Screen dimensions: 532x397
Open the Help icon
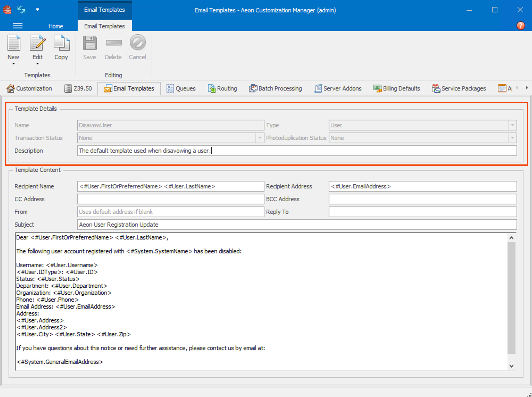[521, 26]
